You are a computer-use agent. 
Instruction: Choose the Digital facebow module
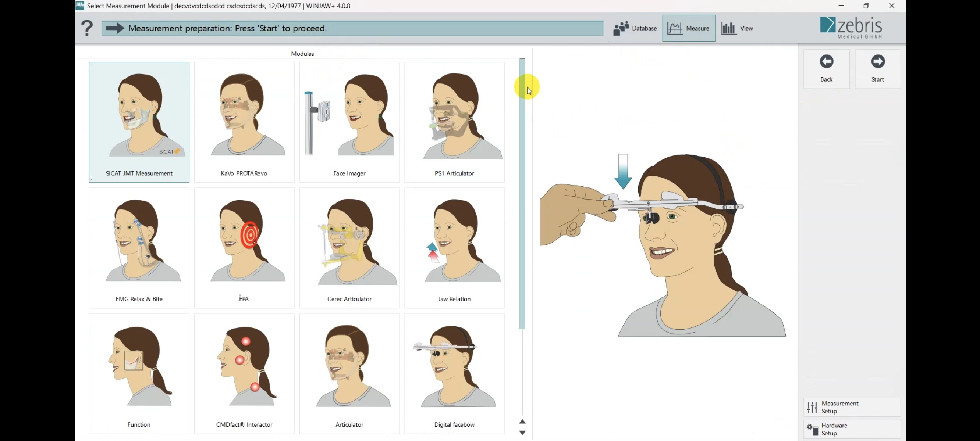[x=454, y=373]
